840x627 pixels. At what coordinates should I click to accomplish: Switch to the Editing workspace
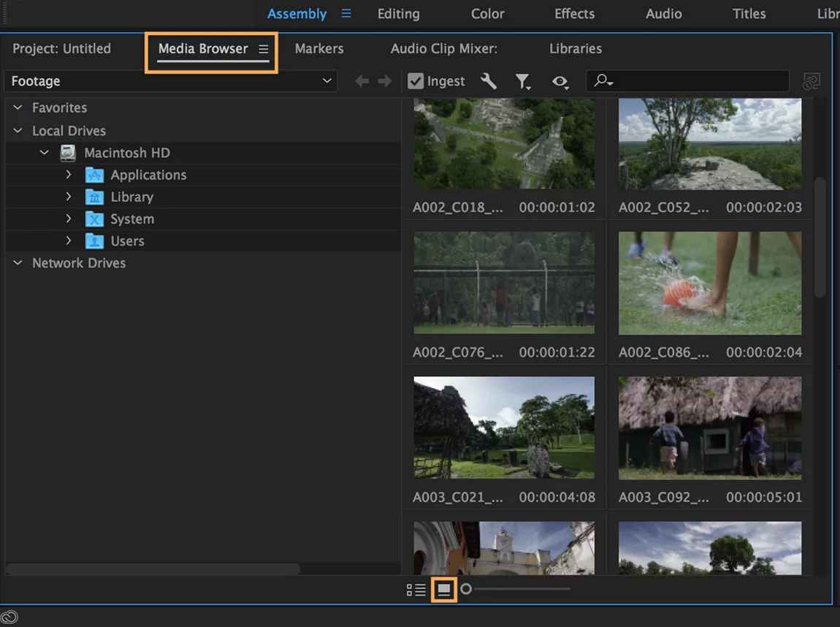[398, 13]
